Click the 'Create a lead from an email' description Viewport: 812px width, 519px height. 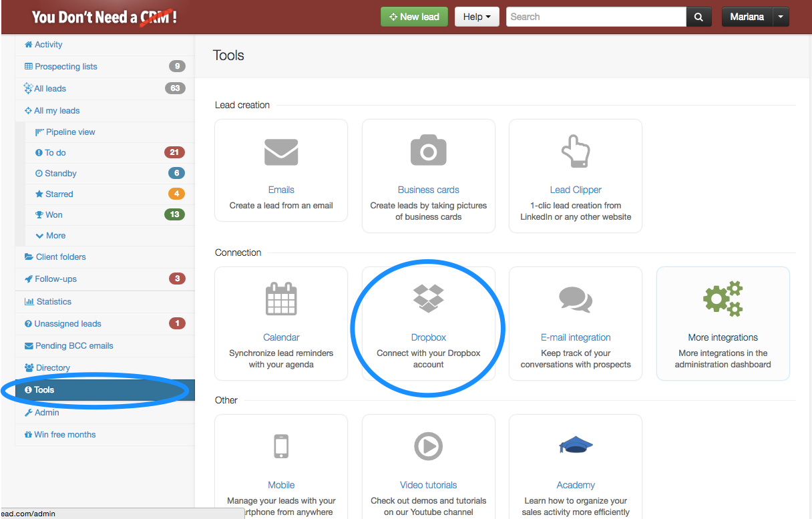[x=281, y=206]
